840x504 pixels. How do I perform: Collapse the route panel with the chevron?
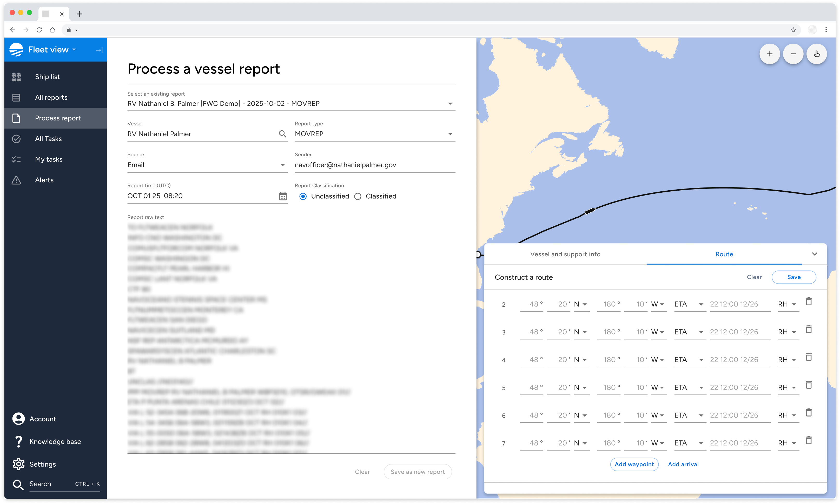(x=815, y=254)
